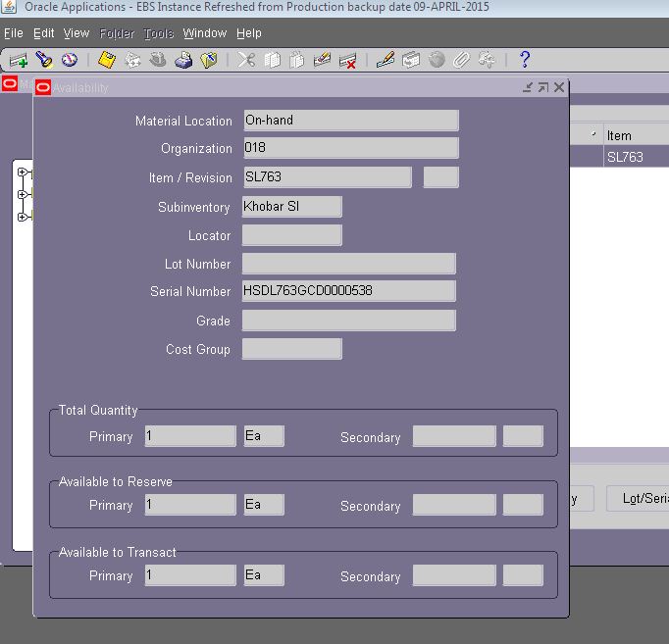This screenshot has height=644, width=669.
Task: Click the Next Step toolbar icon
Action: [132, 60]
